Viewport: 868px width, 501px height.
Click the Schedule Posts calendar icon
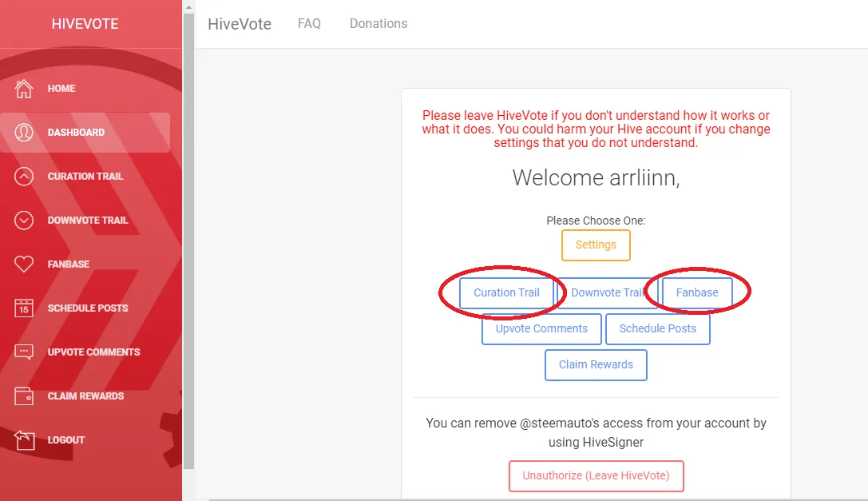[24, 308]
